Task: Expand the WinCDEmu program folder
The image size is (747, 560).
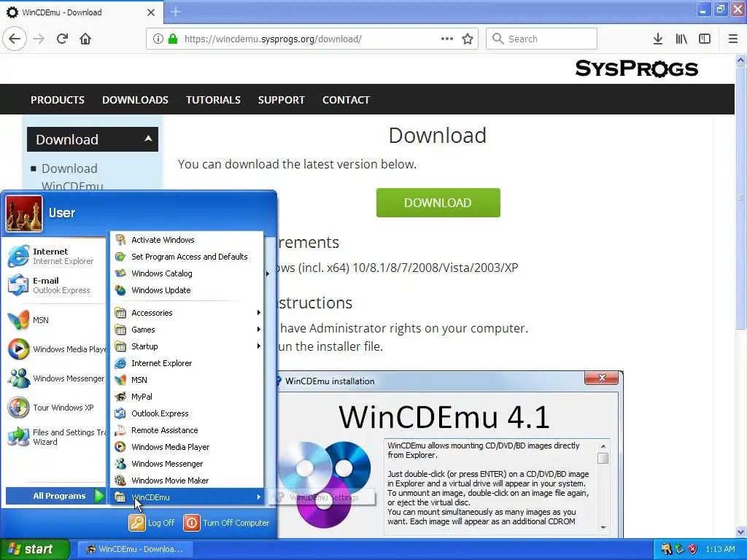Action: pyautogui.click(x=186, y=497)
